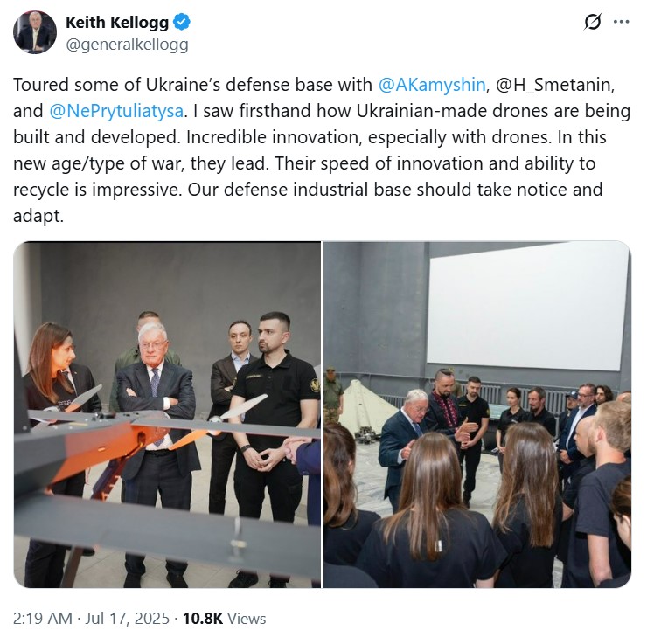Click the @H_Smetanin mention text
Viewport: 647px width, 644px height.
coord(555,85)
